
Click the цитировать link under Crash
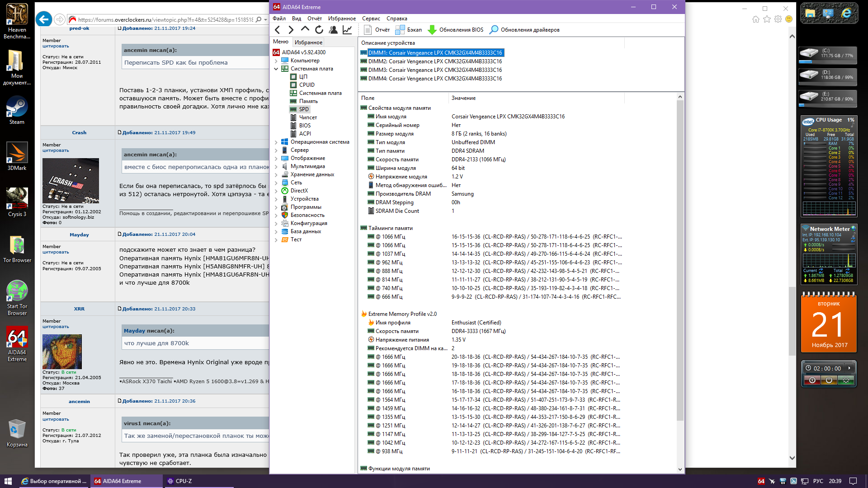(x=56, y=150)
